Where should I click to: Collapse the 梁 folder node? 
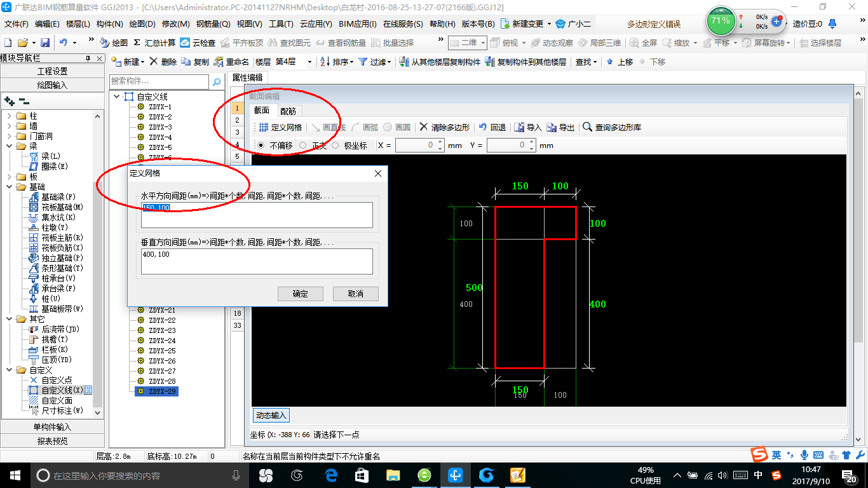pos(9,146)
